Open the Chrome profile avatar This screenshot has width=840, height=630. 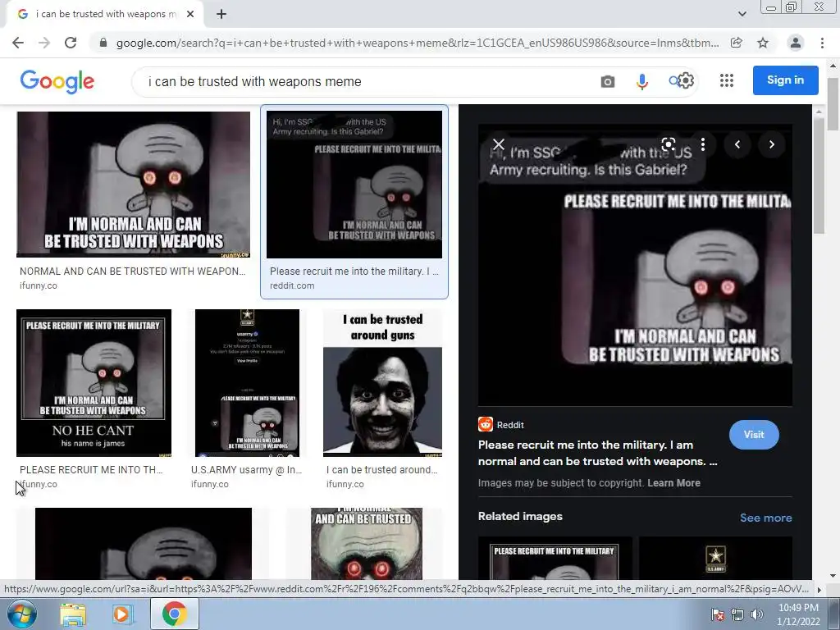(796, 43)
